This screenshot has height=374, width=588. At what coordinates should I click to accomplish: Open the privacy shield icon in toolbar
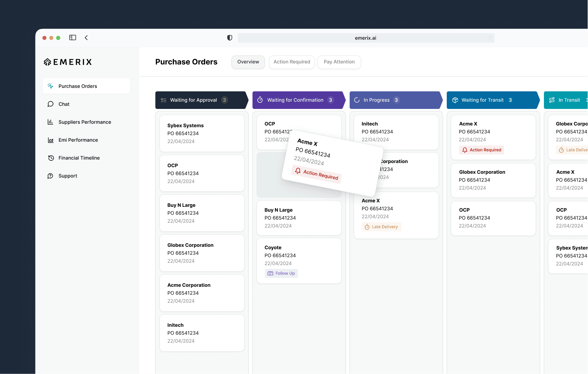coord(230,38)
